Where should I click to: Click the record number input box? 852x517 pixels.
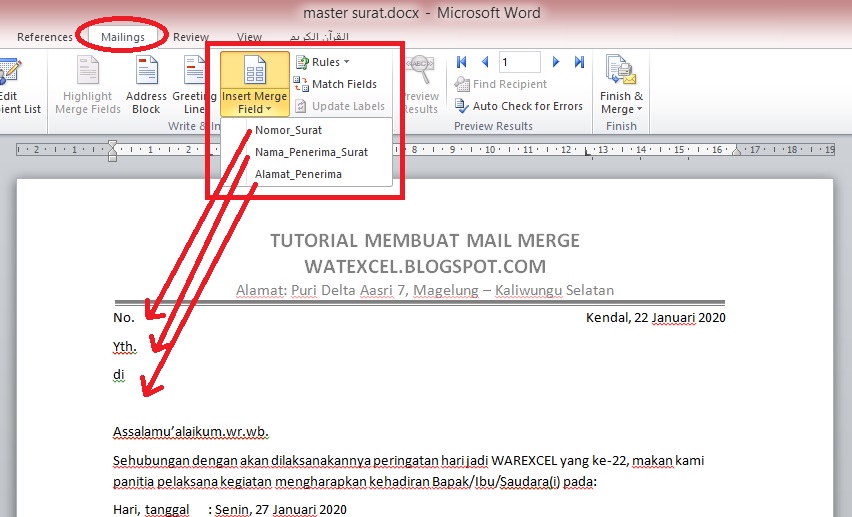519,62
